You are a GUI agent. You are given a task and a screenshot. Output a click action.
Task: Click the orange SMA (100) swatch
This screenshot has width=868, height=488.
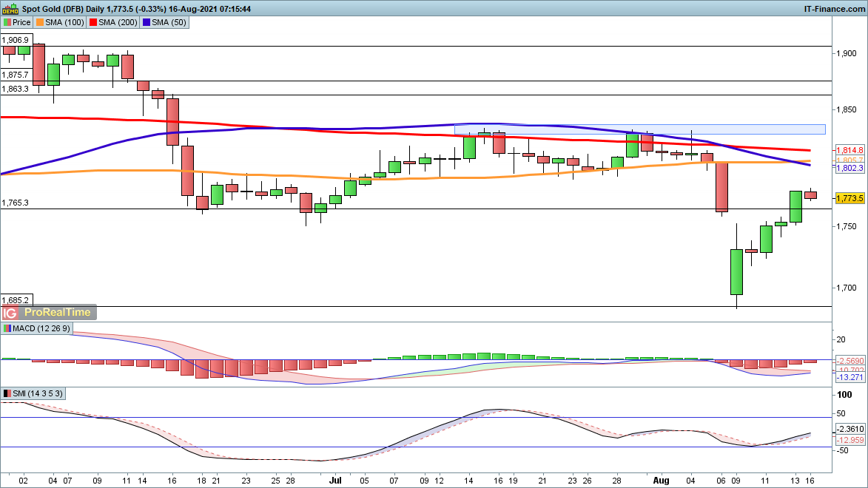pos(41,22)
